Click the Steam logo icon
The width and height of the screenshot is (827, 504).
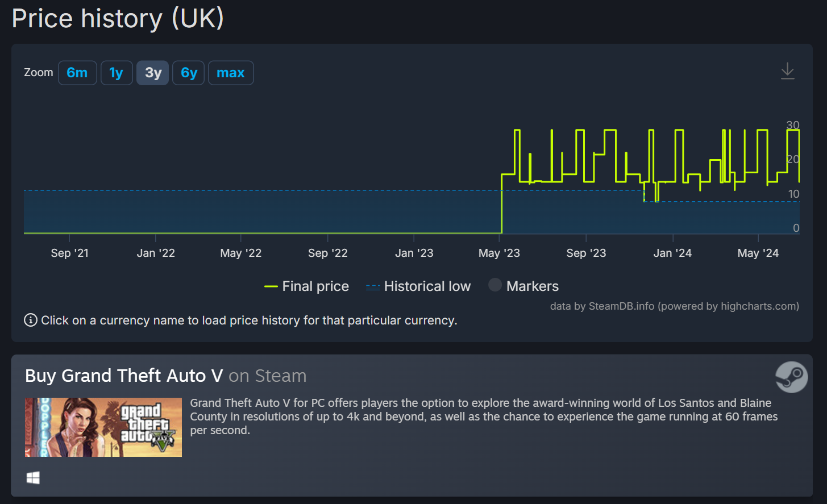(x=791, y=377)
